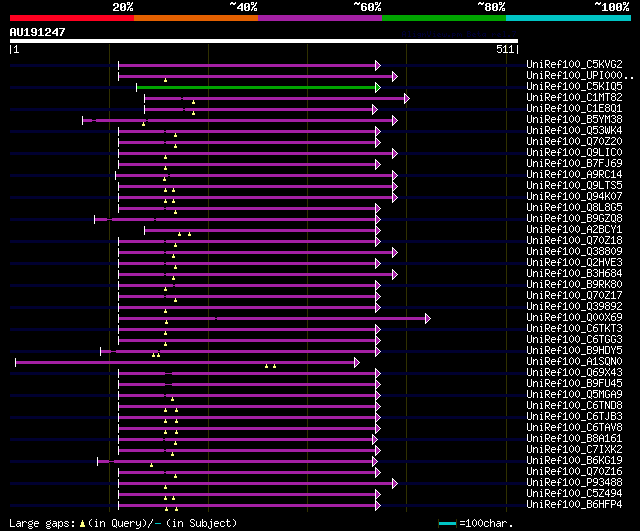Click the truncated UniRef100_UPI000.. label

pyautogui.click(x=580, y=76)
